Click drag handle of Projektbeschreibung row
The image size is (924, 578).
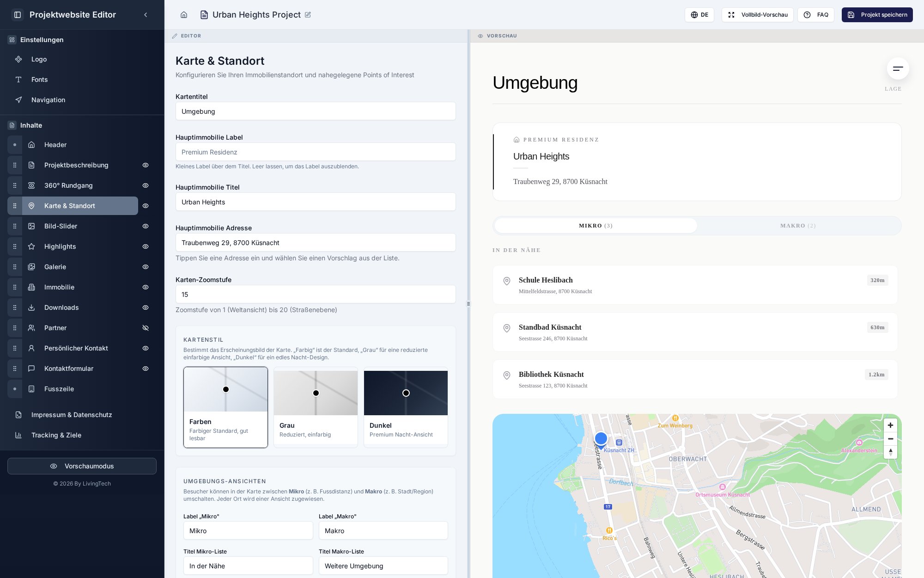[15, 165]
